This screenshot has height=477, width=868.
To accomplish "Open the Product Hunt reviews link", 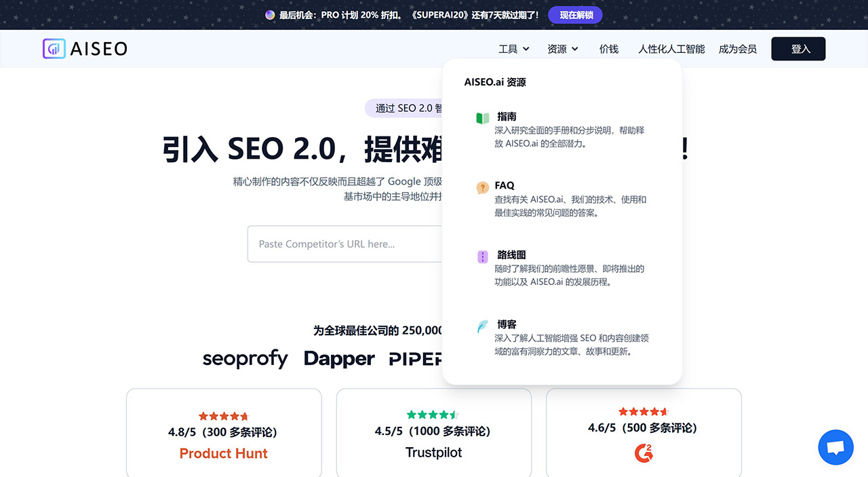I will pyautogui.click(x=223, y=453).
